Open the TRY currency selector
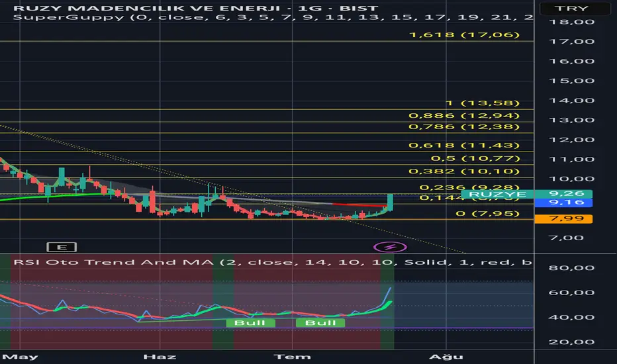Viewport: 617px width, 364px height. click(571, 8)
